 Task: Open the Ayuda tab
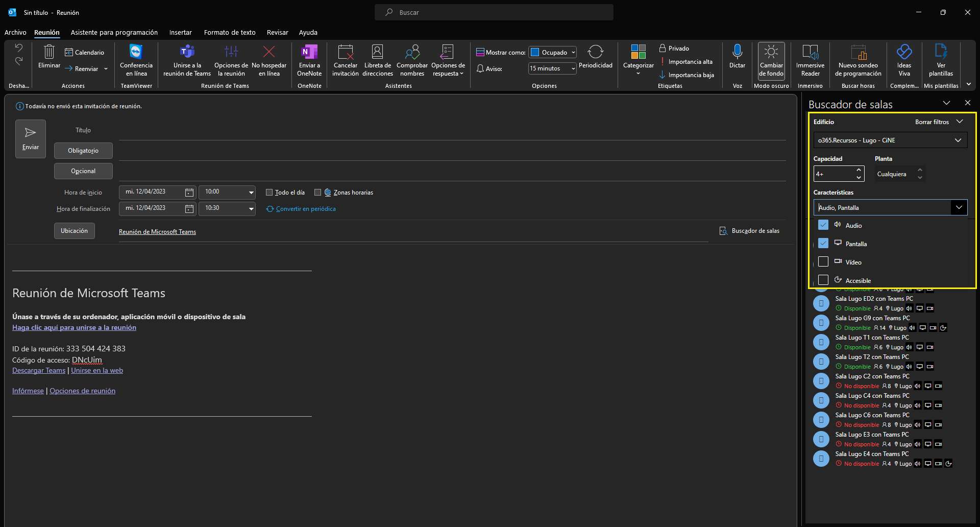tap(308, 32)
